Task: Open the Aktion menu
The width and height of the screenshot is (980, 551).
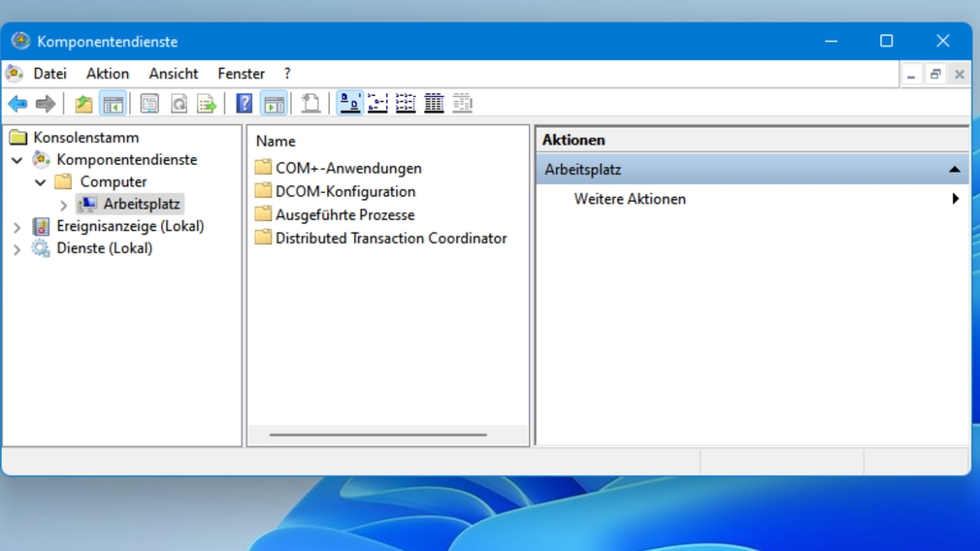Action: pos(108,74)
